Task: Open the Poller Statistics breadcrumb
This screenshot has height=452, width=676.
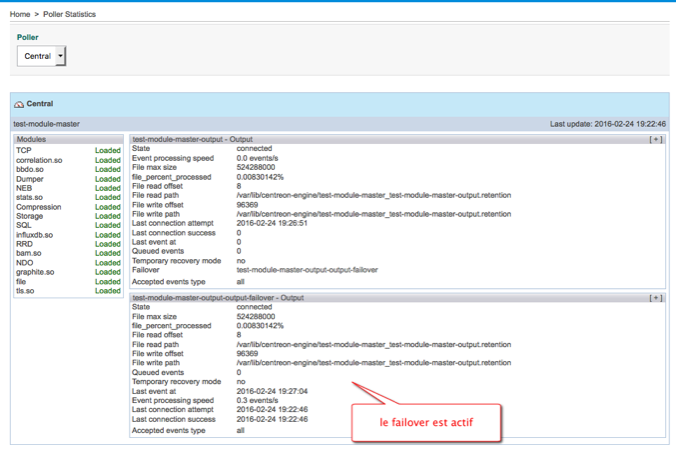Action: click(x=70, y=14)
